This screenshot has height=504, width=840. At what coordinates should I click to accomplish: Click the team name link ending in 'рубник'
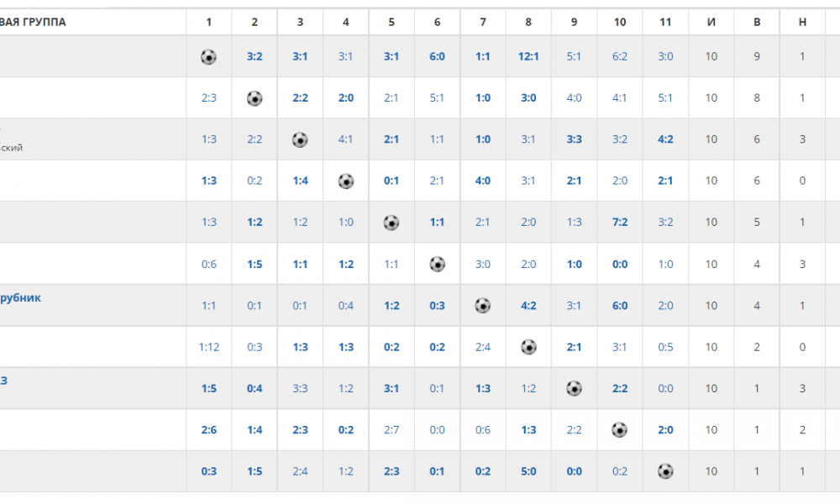click(20, 298)
